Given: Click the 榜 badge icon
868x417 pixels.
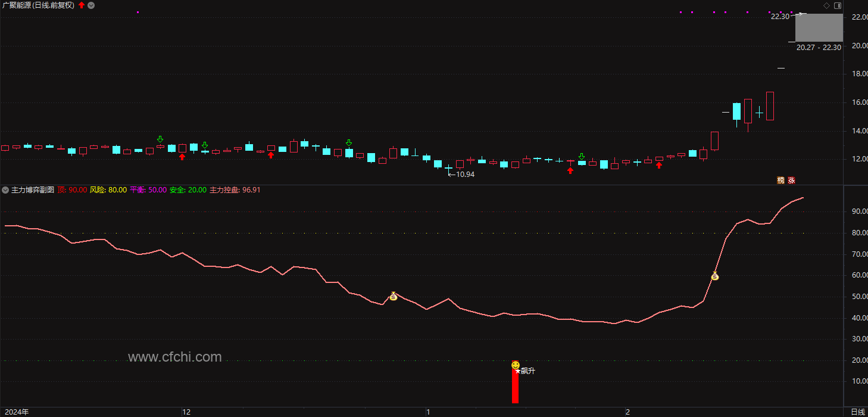Looking at the screenshot, I should [x=780, y=181].
